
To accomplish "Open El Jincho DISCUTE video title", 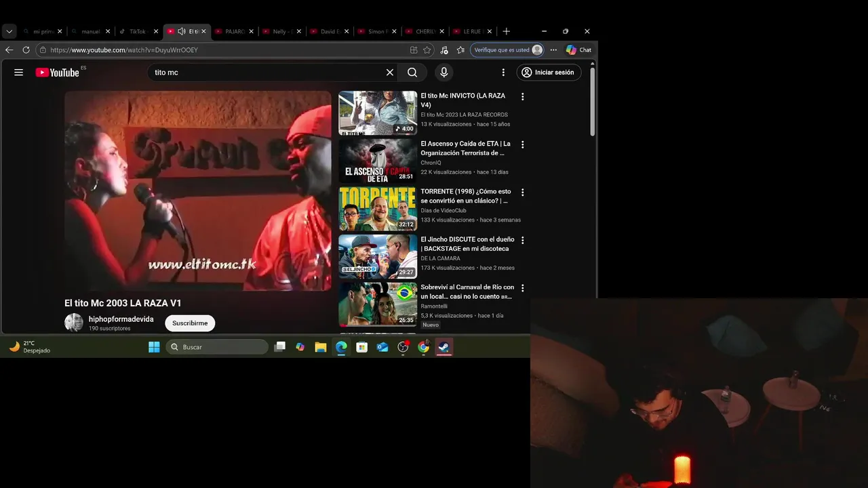I will pos(467,244).
